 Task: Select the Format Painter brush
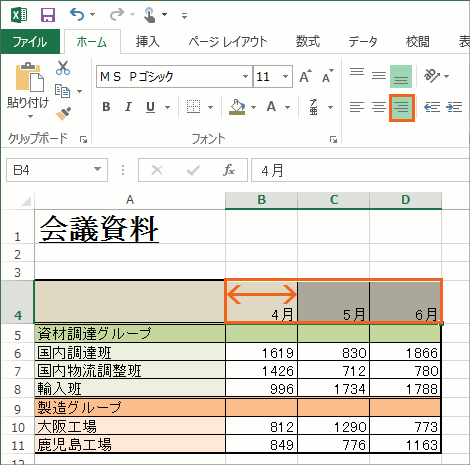(63, 113)
